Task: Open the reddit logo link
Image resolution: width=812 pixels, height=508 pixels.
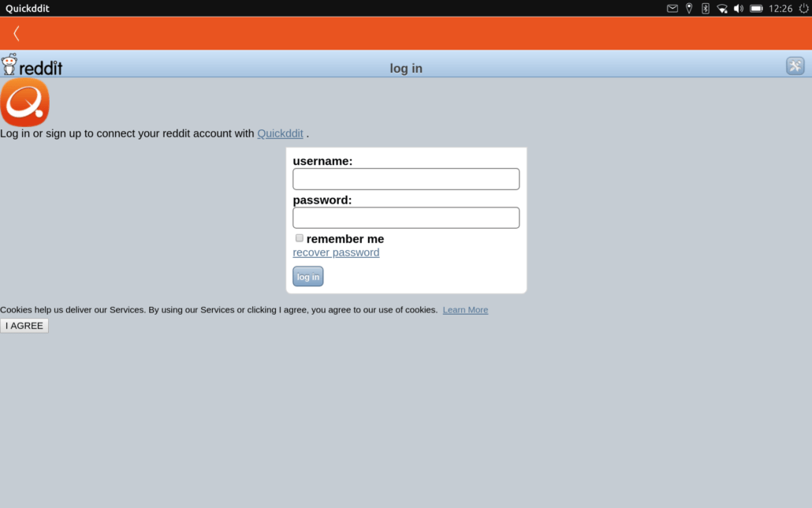Action: pyautogui.click(x=32, y=65)
